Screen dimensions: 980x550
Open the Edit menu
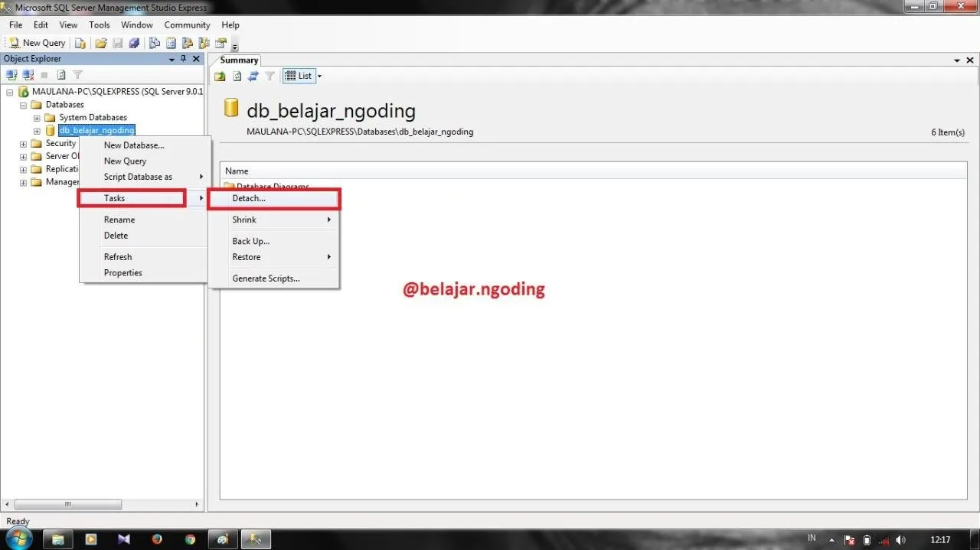[41, 25]
